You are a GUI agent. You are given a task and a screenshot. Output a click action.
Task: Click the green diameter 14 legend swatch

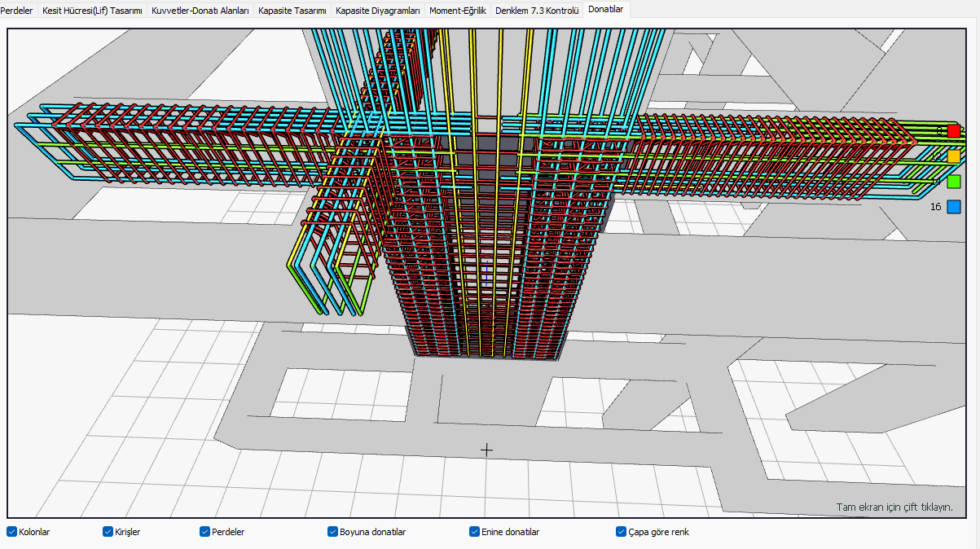coord(954,182)
